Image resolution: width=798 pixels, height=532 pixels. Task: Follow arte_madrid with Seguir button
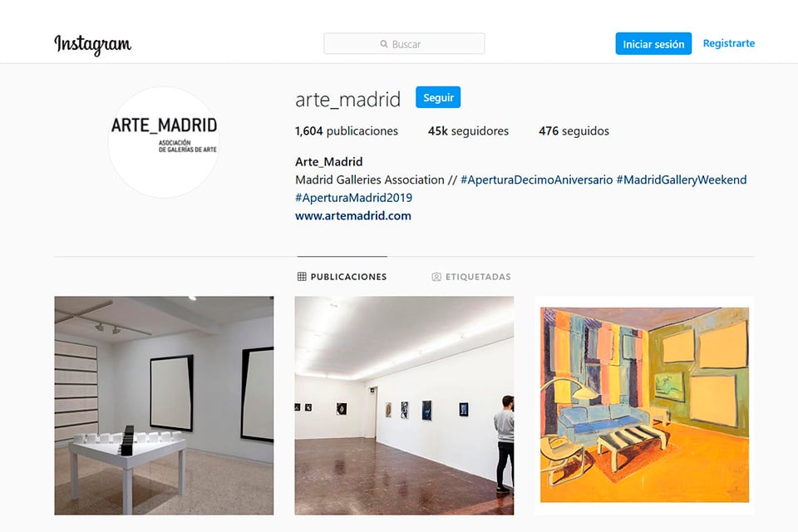[438, 97]
